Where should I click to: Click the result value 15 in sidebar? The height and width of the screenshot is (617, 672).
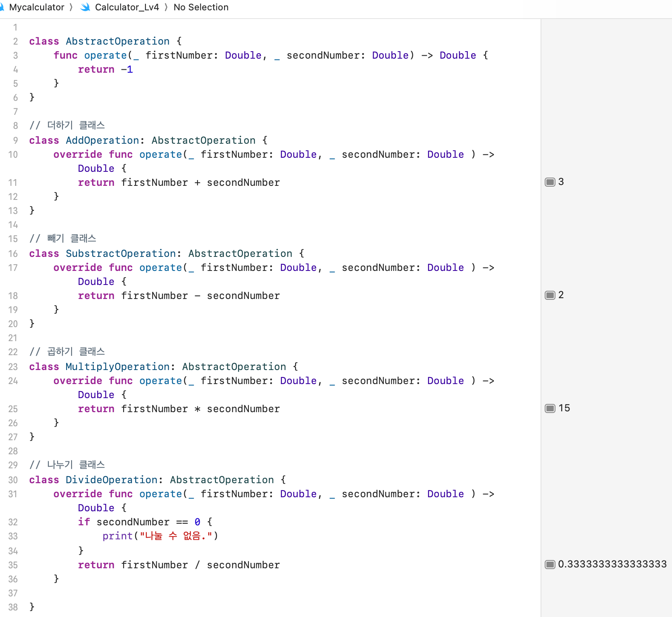(564, 408)
